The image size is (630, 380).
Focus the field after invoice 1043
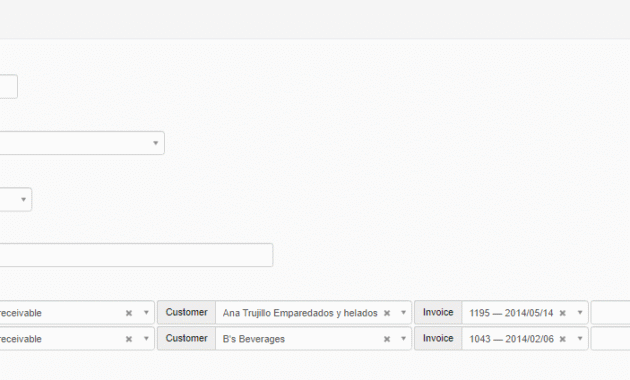pyautogui.click(x=610, y=339)
